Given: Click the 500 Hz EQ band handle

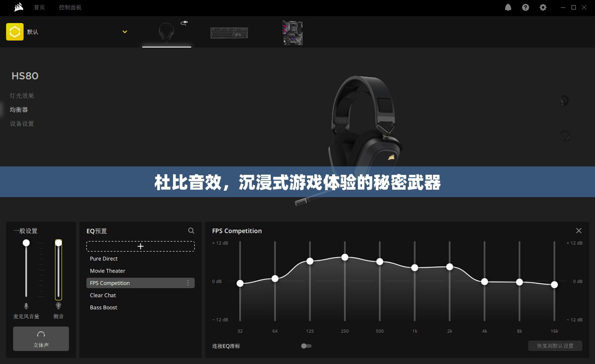Looking at the screenshot, I should [380, 261].
